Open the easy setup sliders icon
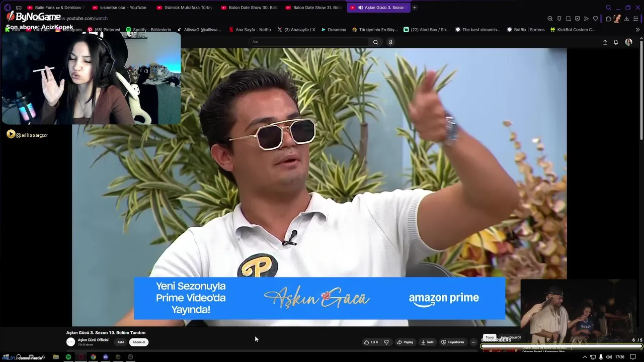 coord(636,19)
